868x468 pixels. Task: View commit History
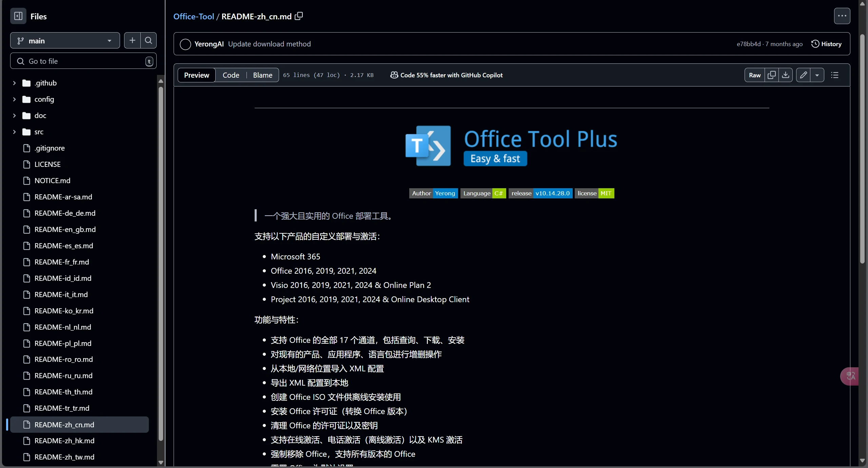click(827, 44)
